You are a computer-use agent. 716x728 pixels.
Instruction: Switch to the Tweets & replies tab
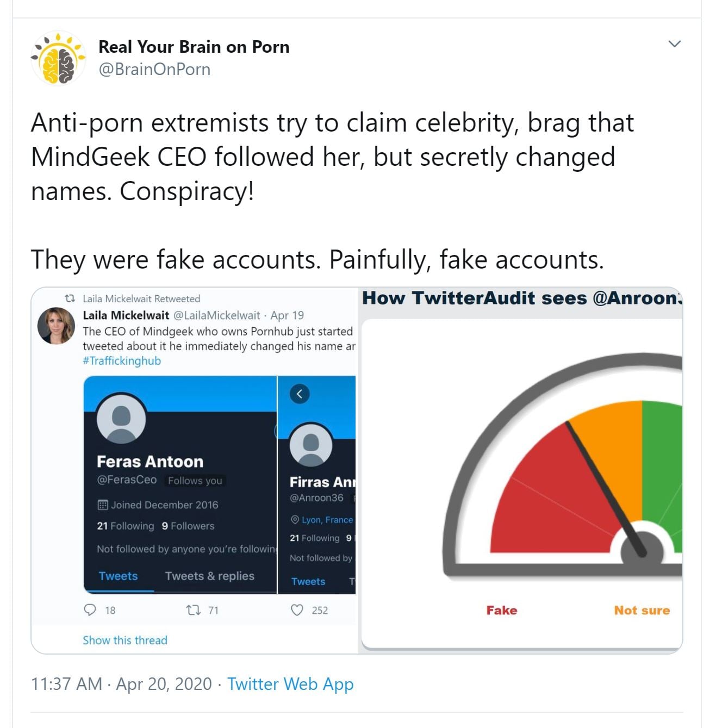click(x=209, y=576)
